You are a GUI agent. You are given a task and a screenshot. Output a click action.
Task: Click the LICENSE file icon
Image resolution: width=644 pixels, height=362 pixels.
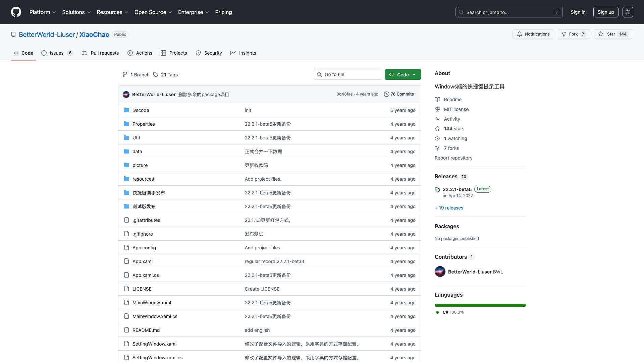(x=126, y=289)
